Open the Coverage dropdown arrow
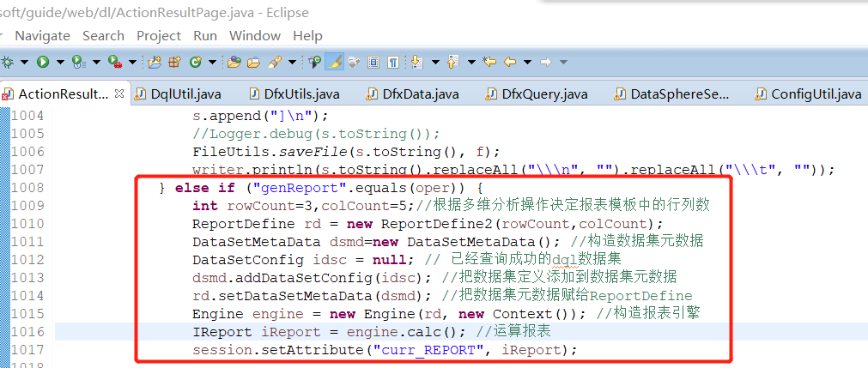The height and width of the screenshot is (368, 868). [96, 62]
